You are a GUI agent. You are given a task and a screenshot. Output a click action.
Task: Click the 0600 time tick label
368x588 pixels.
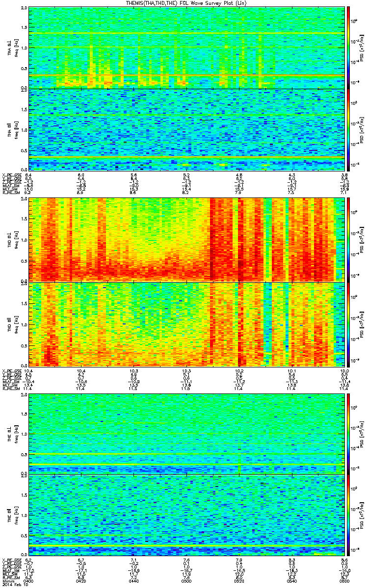point(344,580)
